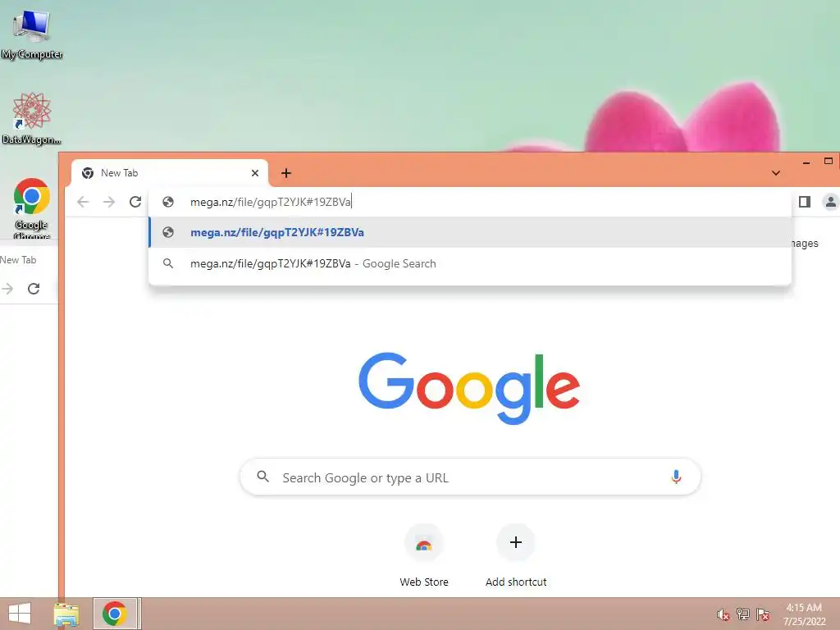Click the Chrome taskbar button
The width and height of the screenshot is (840, 630).
[116, 614]
